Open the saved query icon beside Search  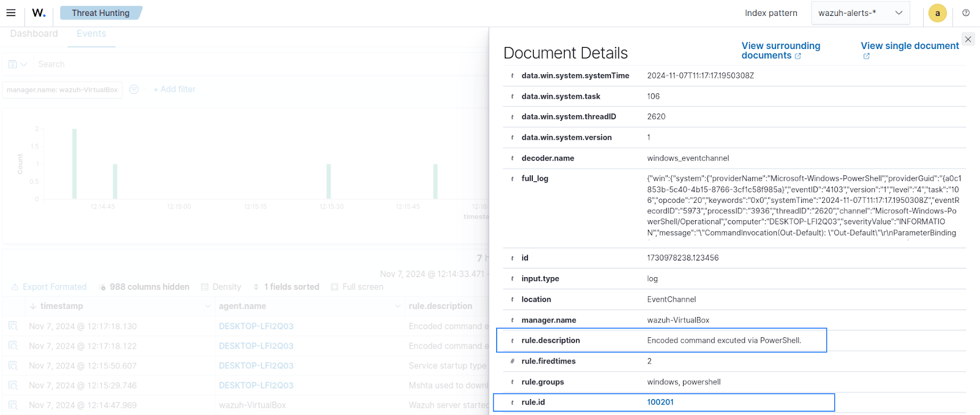tap(17, 64)
